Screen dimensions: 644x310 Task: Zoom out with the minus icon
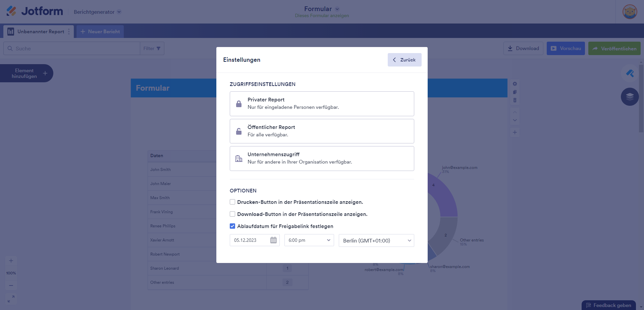11,285
